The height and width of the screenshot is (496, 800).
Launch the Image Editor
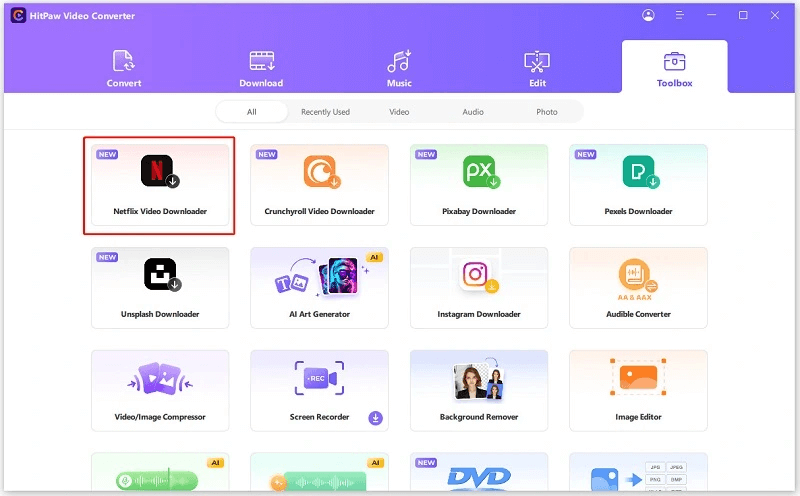[x=638, y=392]
